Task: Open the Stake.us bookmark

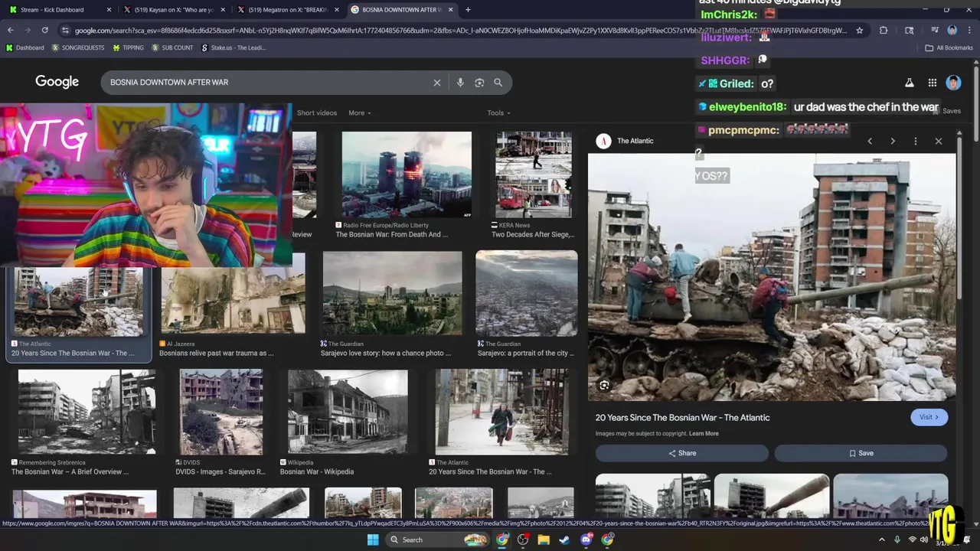Action: point(234,47)
